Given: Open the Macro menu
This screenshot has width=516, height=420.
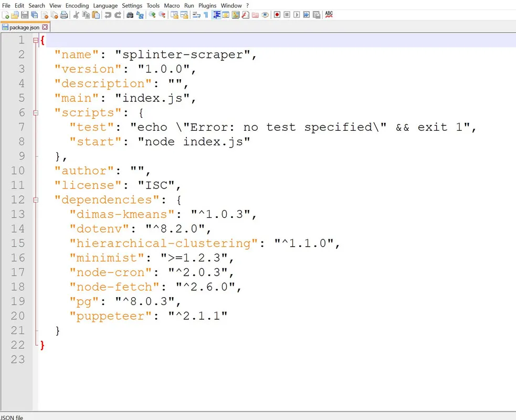Looking at the screenshot, I should click(172, 6).
